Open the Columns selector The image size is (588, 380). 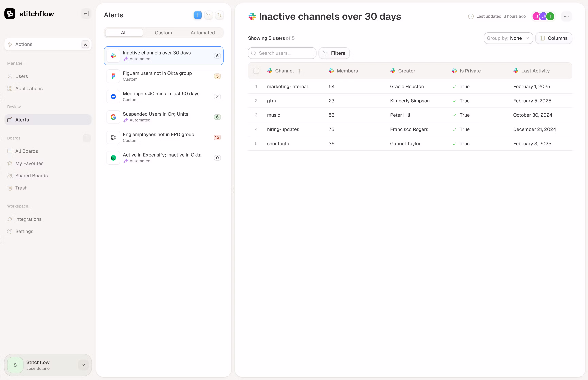[553, 38]
